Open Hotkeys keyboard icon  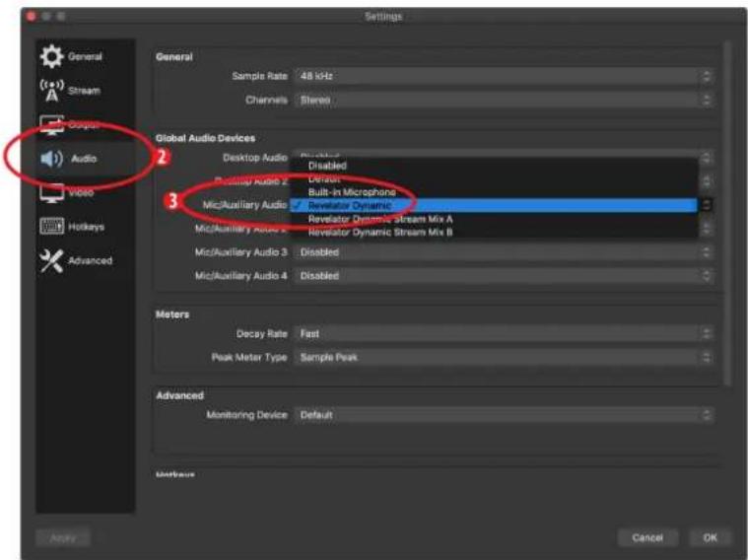pos(51,227)
